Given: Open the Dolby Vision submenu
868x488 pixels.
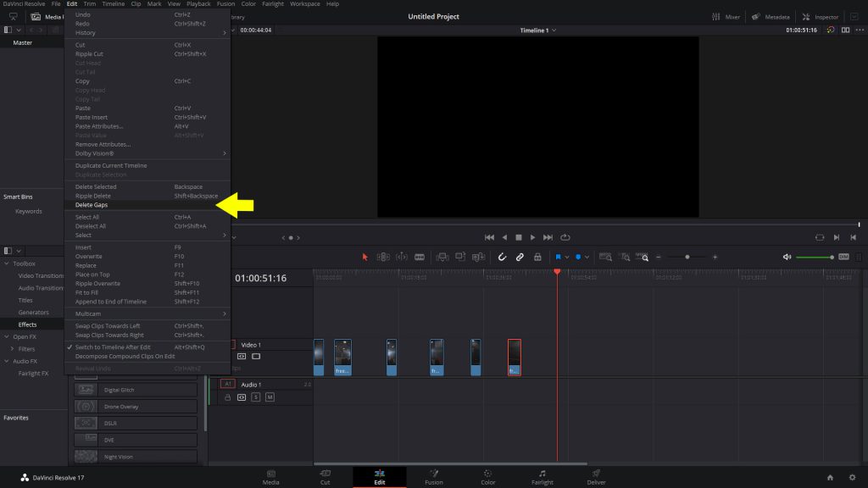Looking at the screenshot, I should click(147, 153).
